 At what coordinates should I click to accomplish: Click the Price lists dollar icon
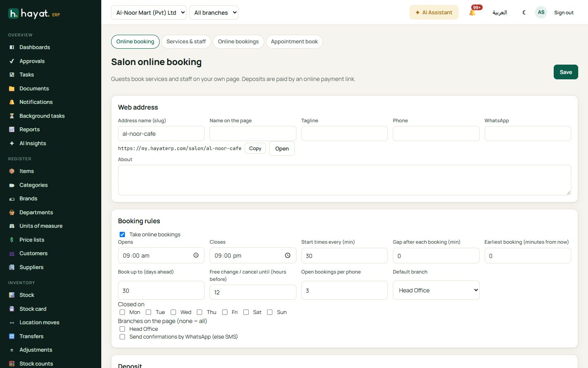(12, 240)
